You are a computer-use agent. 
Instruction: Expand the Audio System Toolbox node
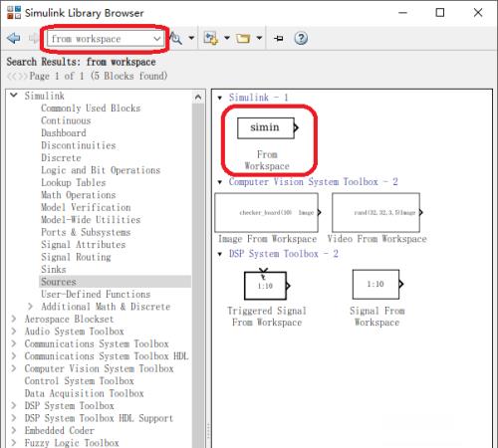[x=14, y=332]
